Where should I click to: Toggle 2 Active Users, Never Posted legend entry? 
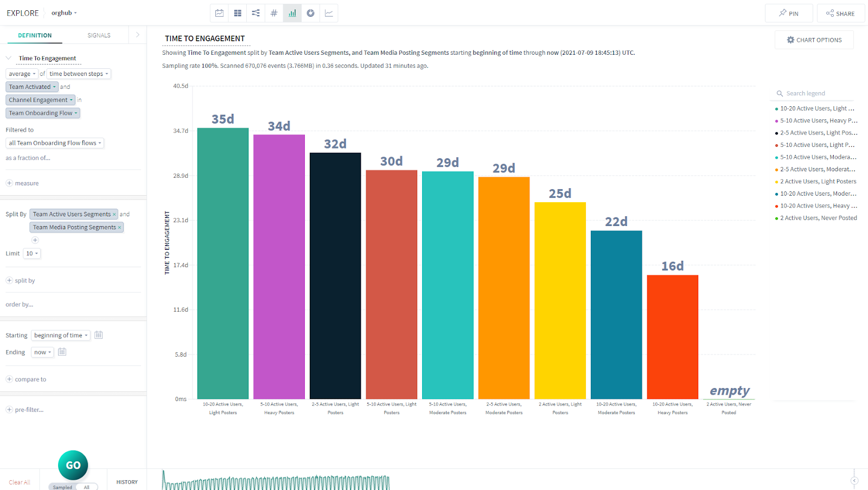coord(818,218)
